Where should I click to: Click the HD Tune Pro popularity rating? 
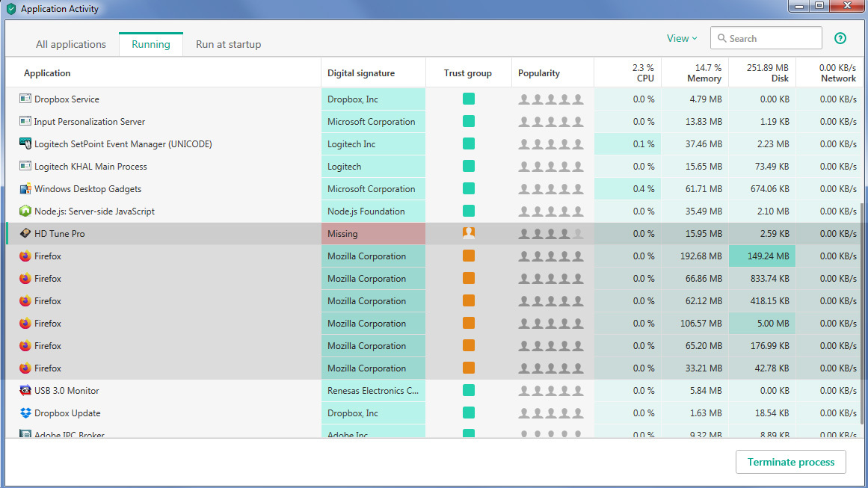pyautogui.click(x=551, y=233)
